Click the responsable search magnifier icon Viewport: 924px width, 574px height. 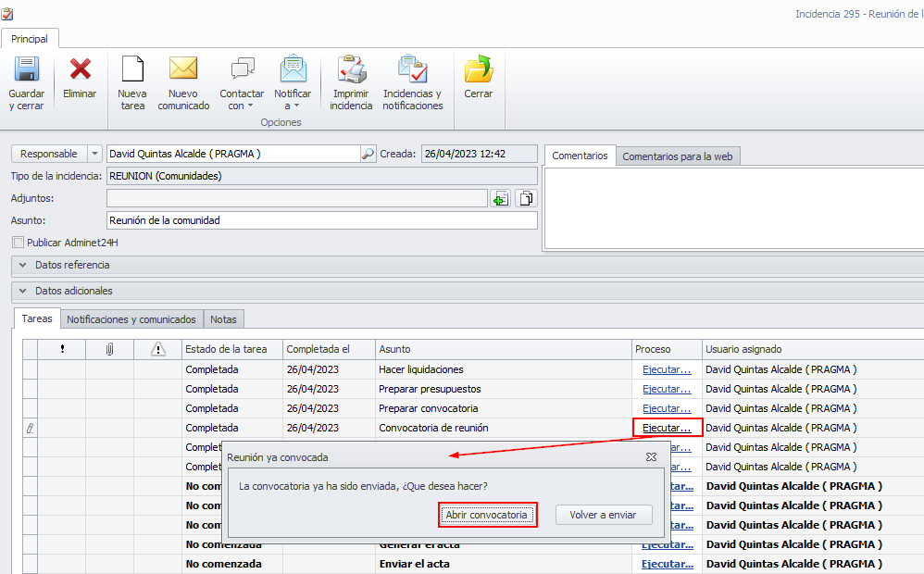coord(368,154)
